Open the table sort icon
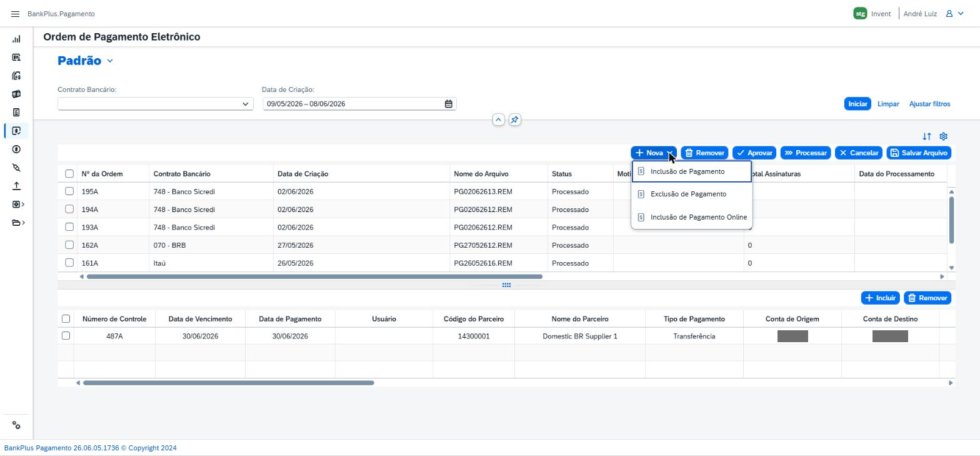Screen dimensions: 980x456 (x=927, y=136)
